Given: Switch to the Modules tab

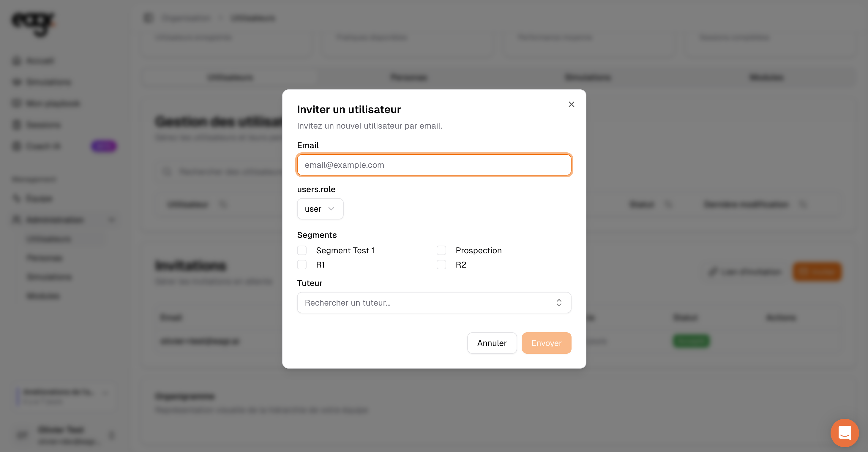Looking at the screenshot, I should coord(766,78).
